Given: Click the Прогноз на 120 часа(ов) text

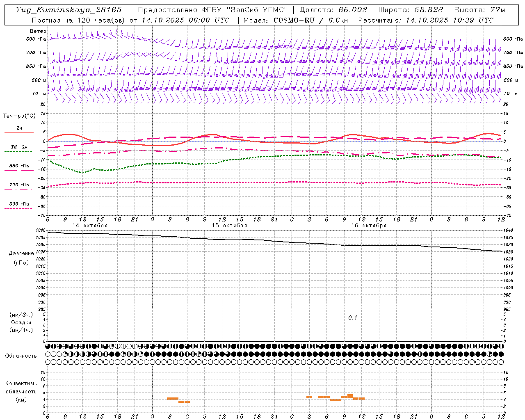Looking at the screenshot, I should 79,20.
